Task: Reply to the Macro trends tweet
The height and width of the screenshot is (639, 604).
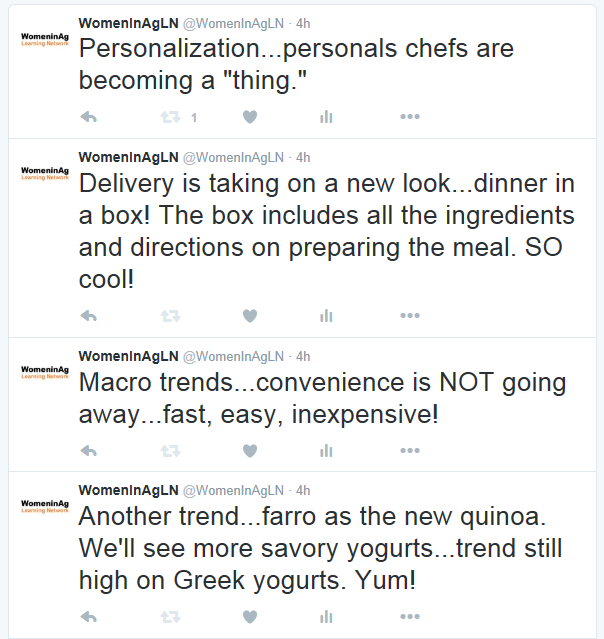Action: [88, 450]
